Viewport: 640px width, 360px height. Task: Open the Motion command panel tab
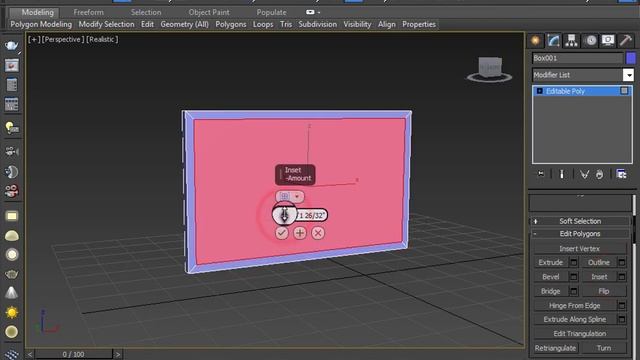[590, 40]
